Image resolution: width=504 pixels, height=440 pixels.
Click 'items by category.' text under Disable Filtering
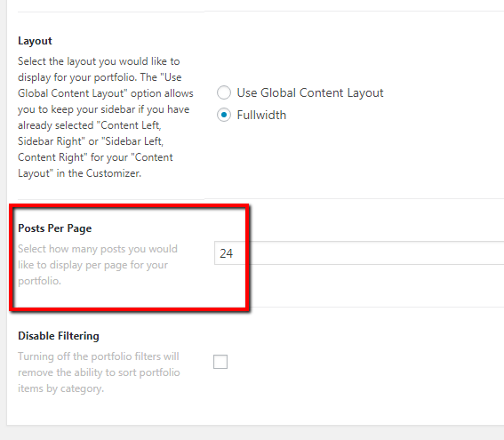[60, 388]
